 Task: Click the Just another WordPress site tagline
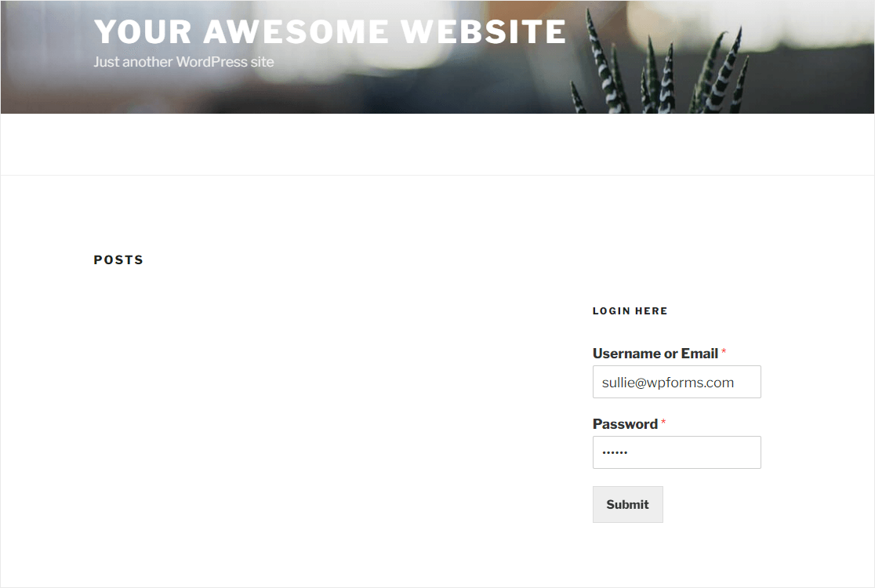(x=183, y=62)
